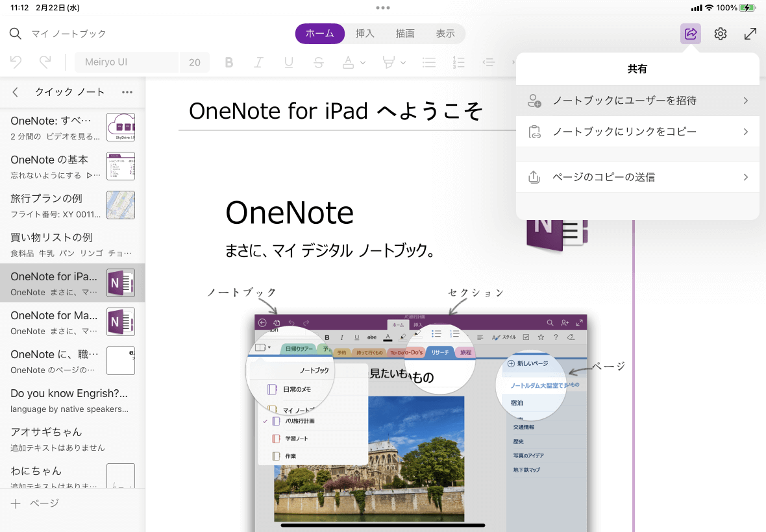
Task: Click the share icon in the top bar
Action: pos(690,34)
